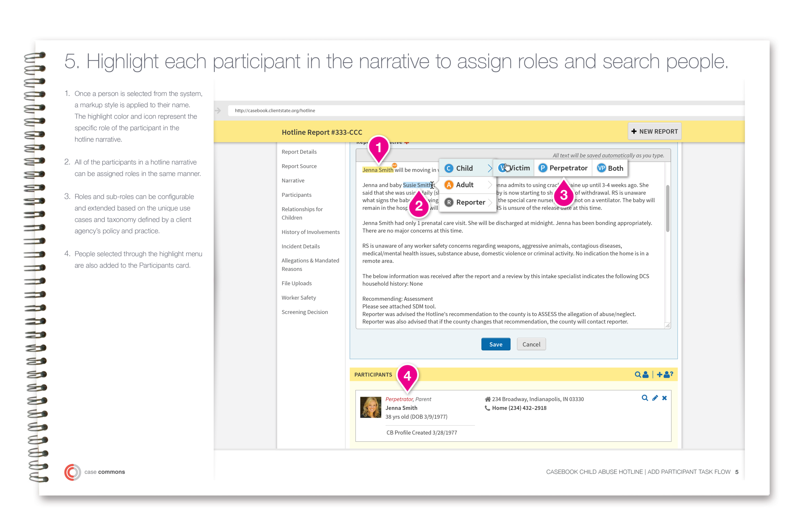Open Screening Decision section
This screenshot has height=532, width=798.
coord(305,312)
